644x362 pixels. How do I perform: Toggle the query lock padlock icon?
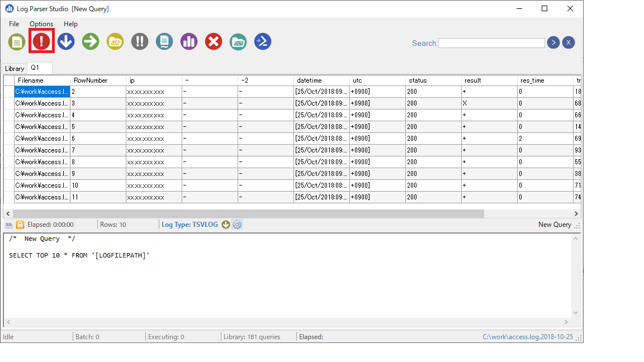click(19, 225)
